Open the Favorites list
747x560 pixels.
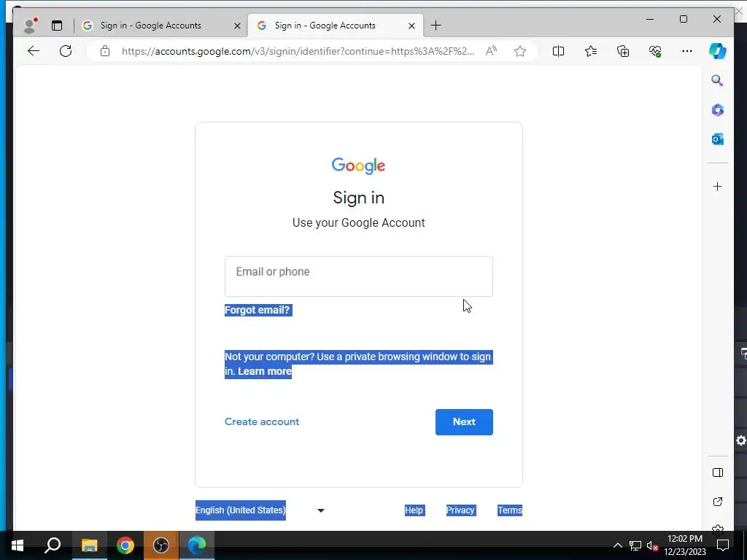[591, 51]
